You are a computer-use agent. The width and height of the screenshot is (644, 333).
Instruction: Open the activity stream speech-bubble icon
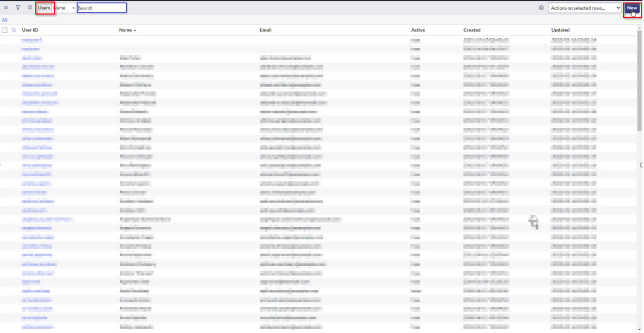coord(30,8)
